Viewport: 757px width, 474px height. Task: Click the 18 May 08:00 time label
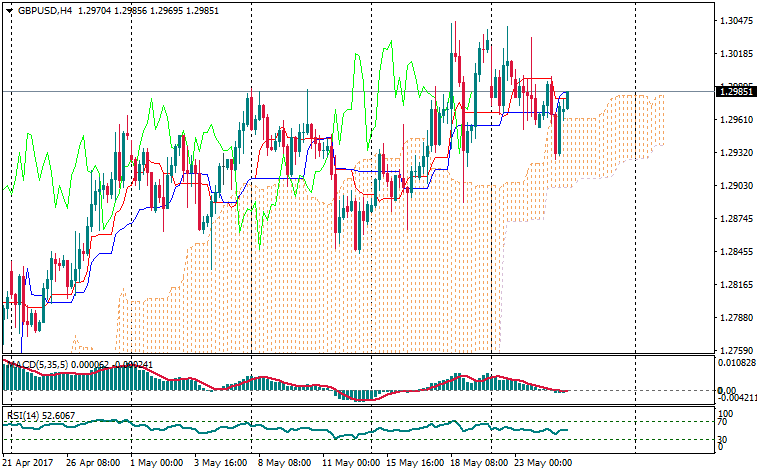[478, 464]
